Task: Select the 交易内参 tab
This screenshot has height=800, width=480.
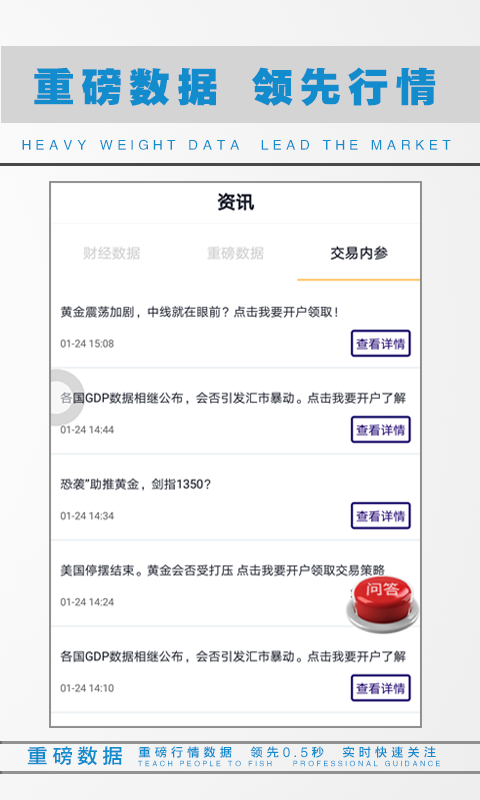Action: tap(359, 253)
